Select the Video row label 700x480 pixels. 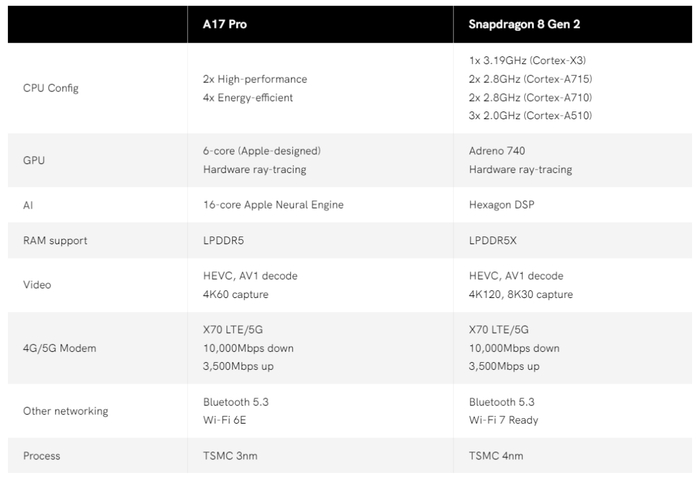coord(37,285)
